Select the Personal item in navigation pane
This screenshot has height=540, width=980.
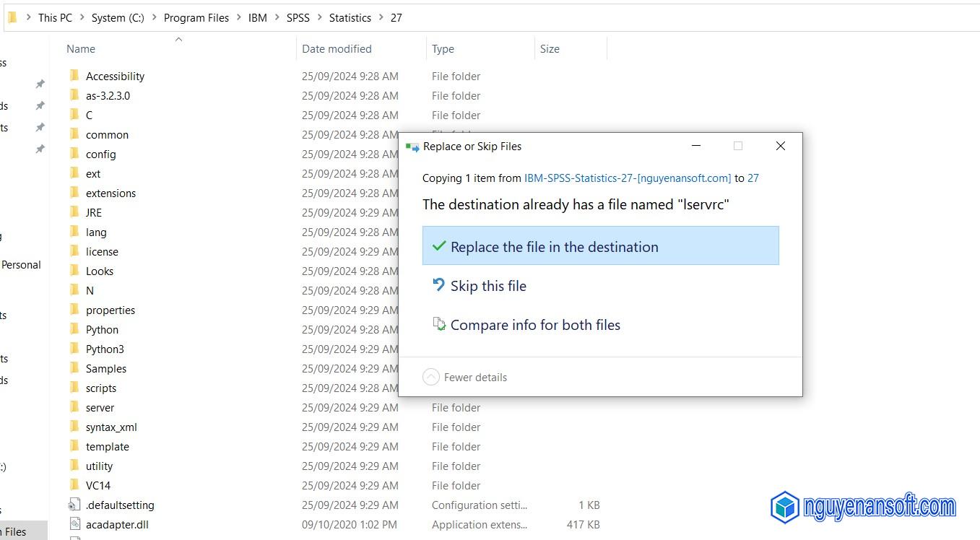coord(21,264)
